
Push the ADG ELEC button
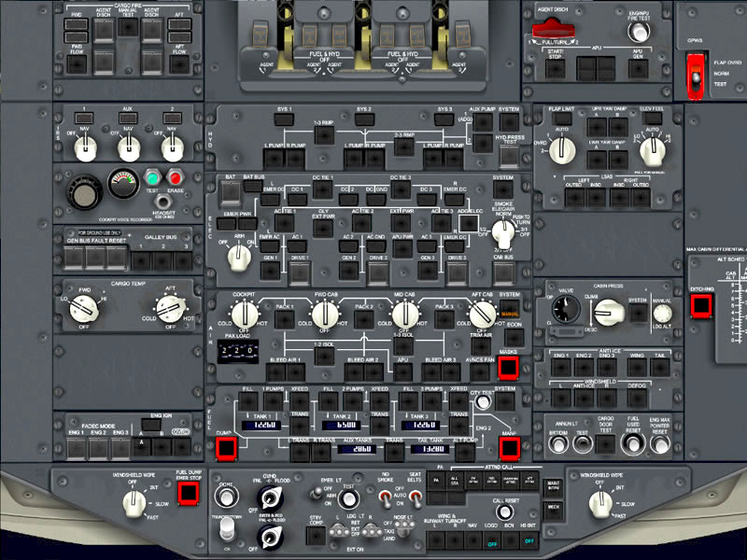[469, 223]
